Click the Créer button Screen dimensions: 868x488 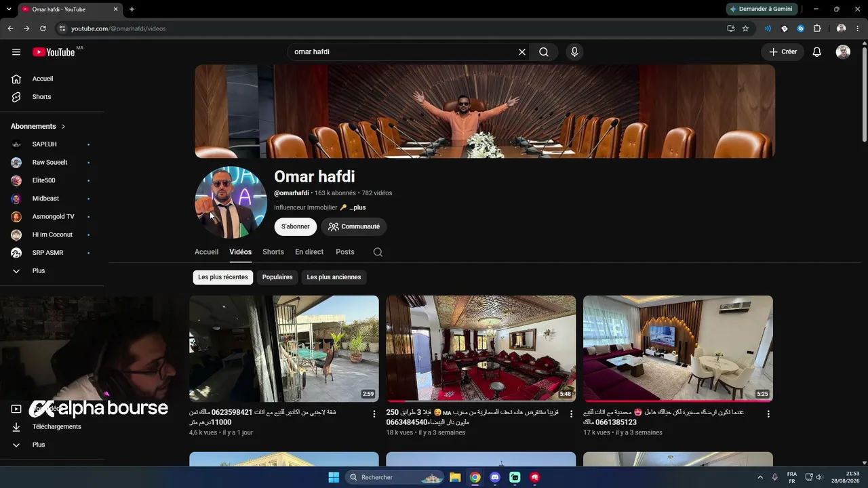(783, 52)
